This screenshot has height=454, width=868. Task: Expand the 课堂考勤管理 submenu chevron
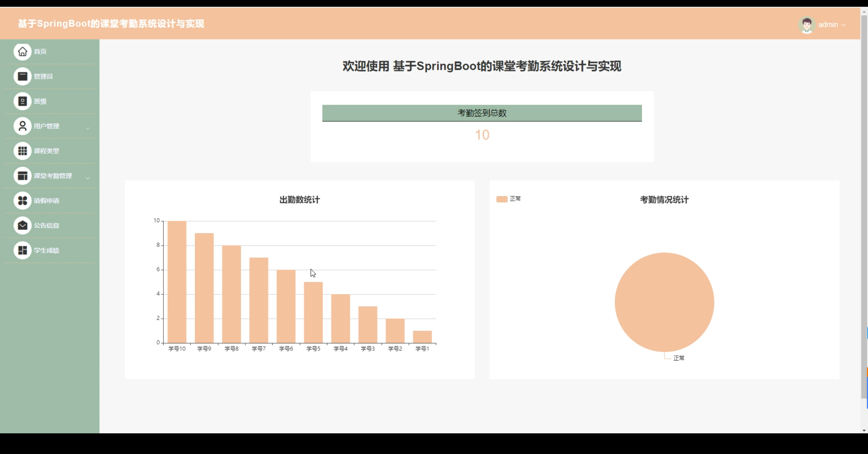pyautogui.click(x=87, y=178)
